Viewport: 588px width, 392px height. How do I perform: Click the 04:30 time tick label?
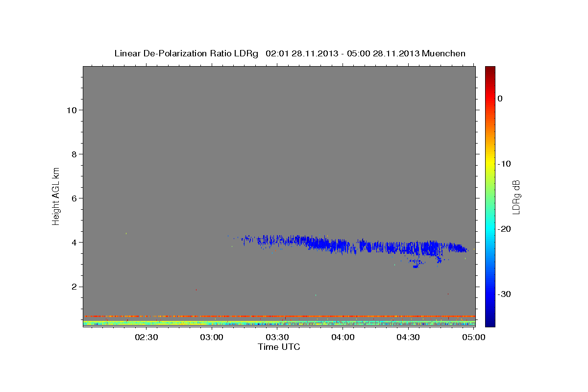point(408,337)
